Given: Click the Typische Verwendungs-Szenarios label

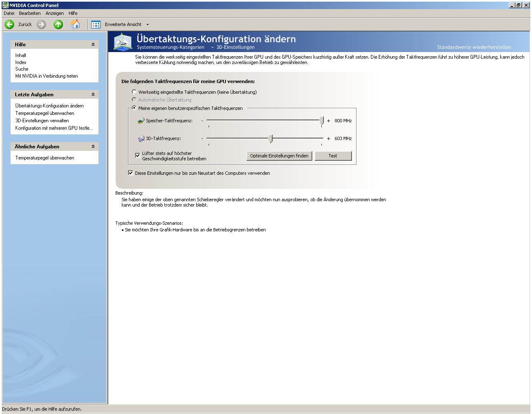Looking at the screenshot, I should tap(149, 223).
